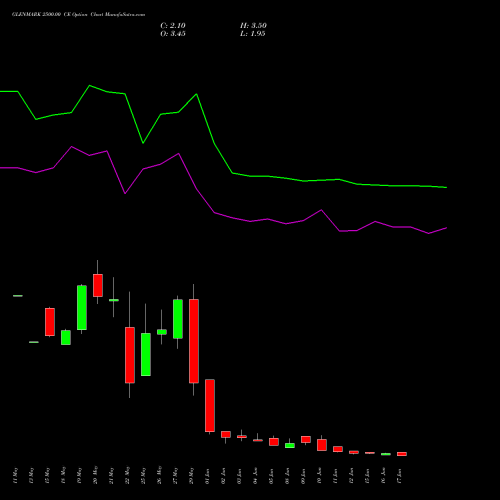Click the right end of the purple line
Screen dimensions: 500x500
click(446, 228)
